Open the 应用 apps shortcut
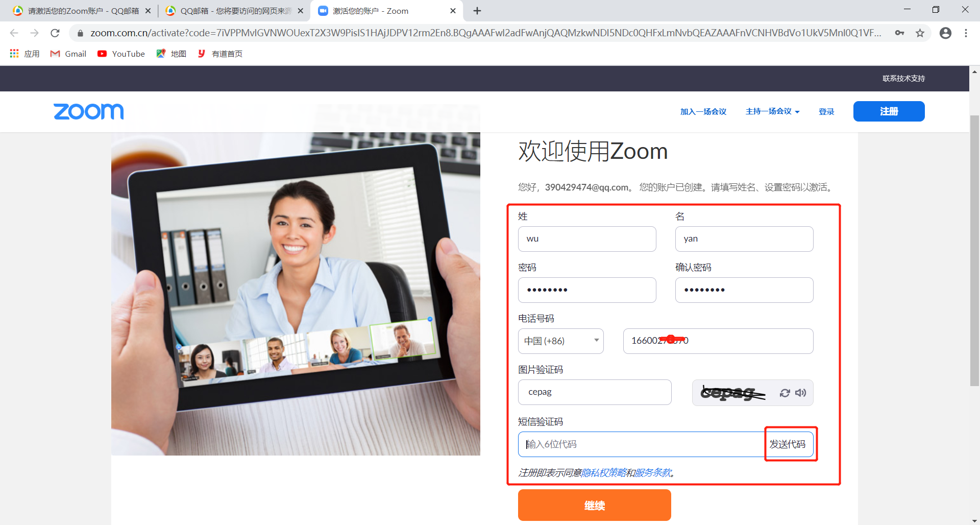This screenshot has width=980, height=525. click(24, 54)
